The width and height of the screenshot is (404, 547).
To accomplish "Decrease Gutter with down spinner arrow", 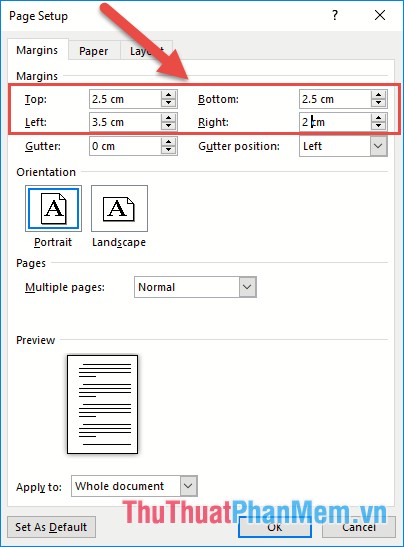I will 169,150.
